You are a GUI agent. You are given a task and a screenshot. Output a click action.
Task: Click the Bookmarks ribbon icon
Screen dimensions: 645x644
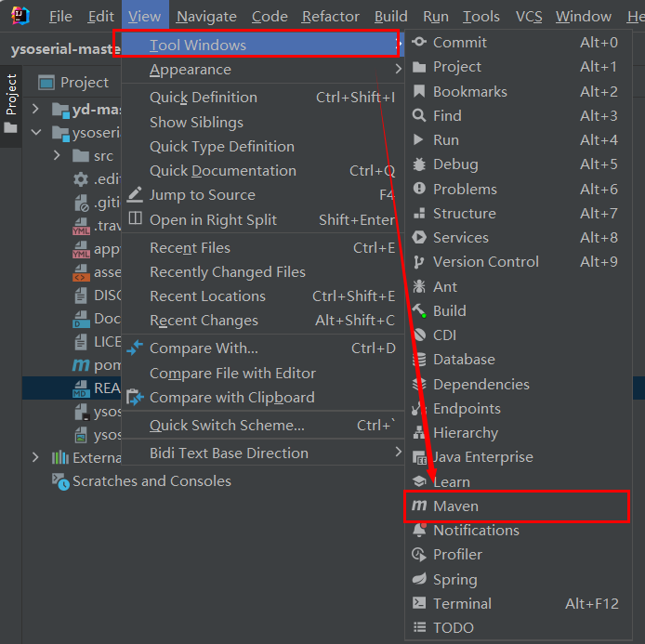pyautogui.click(x=419, y=91)
